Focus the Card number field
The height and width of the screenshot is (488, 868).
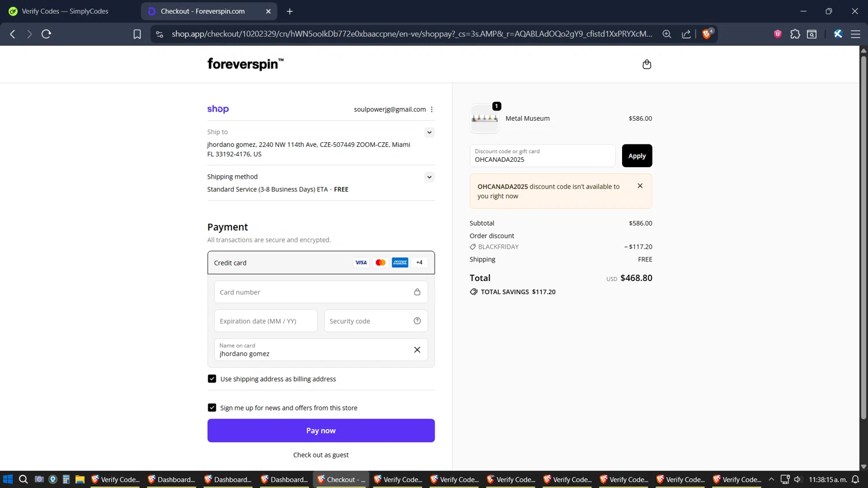pos(321,292)
